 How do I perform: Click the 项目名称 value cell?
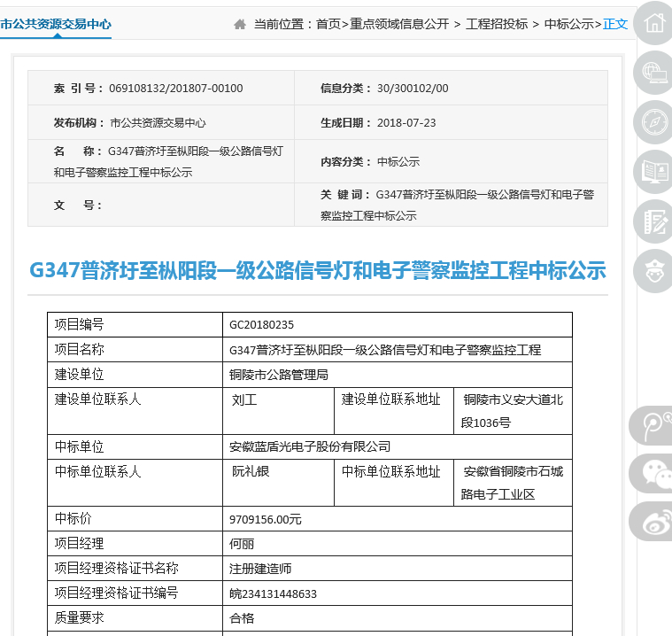(398, 350)
